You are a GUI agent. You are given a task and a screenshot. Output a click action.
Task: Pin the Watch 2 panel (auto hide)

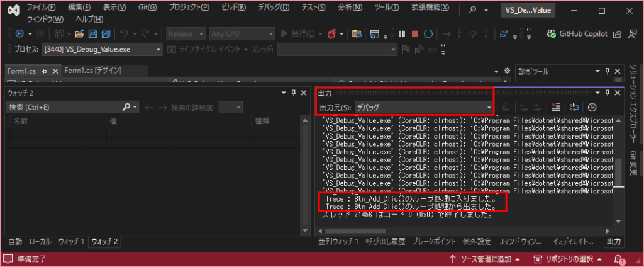click(x=294, y=93)
